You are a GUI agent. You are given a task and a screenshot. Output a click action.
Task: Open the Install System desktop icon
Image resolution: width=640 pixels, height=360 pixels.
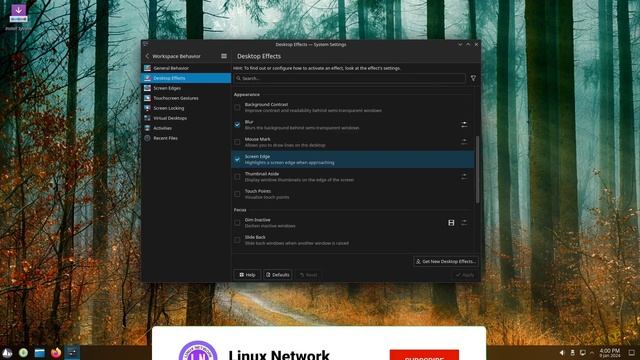[x=18, y=17]
